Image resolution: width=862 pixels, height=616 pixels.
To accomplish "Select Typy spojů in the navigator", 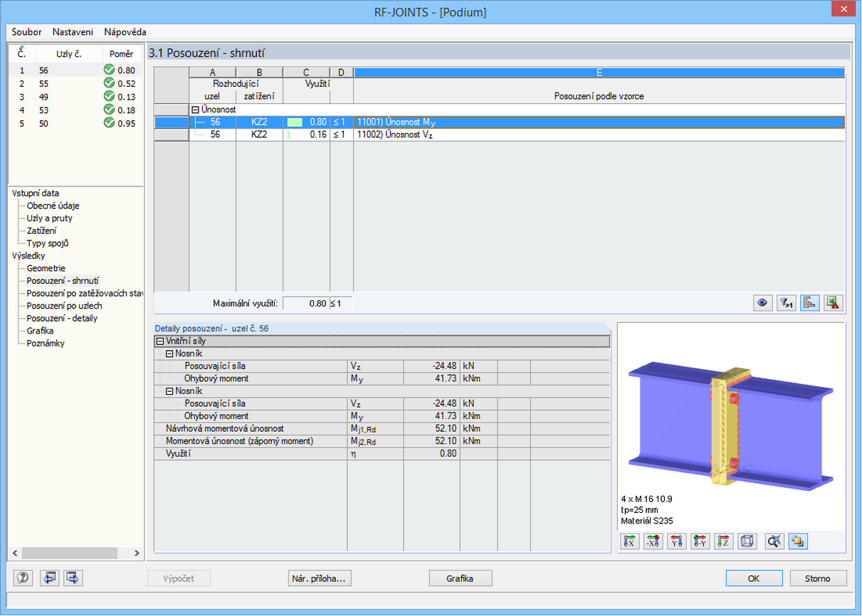I will click(x=48, y=243).
